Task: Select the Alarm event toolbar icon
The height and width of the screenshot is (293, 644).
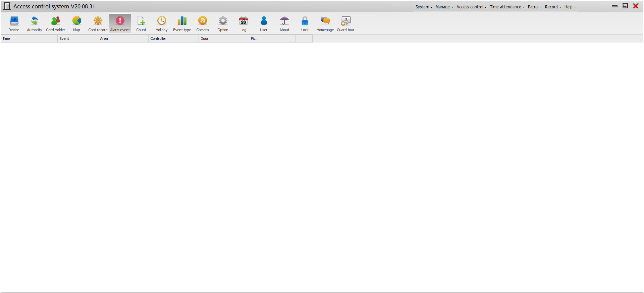Action: (120, 23)
